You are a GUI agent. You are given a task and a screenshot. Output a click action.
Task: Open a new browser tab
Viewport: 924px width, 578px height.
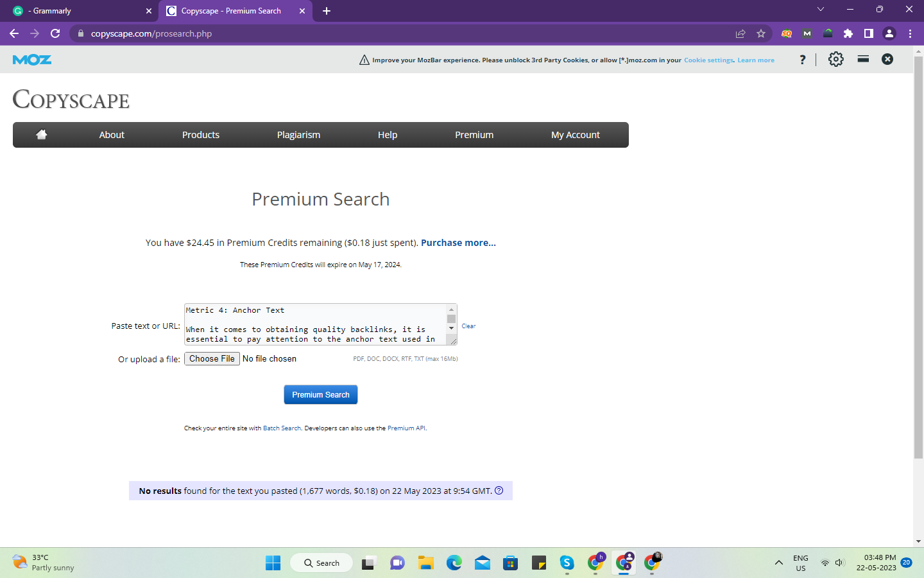click(x=327, y=11)
